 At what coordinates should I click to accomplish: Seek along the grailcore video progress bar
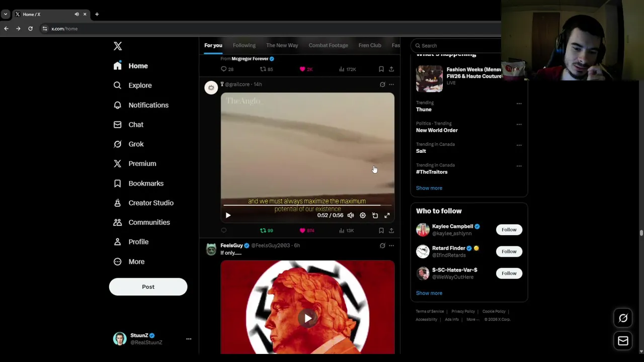[x=307, y=205]
